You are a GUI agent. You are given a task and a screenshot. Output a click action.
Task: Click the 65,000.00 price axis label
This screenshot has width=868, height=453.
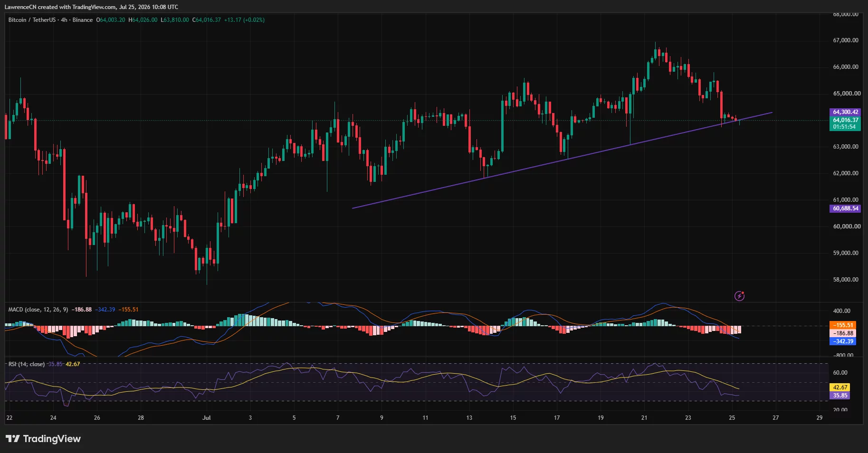point(846,94)
